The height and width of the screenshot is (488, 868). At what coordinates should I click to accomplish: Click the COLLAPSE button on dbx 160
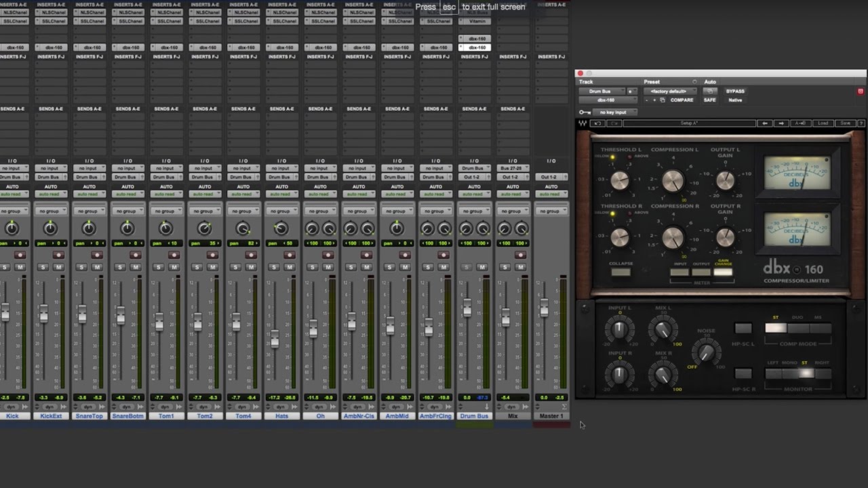tap(620, 272)
